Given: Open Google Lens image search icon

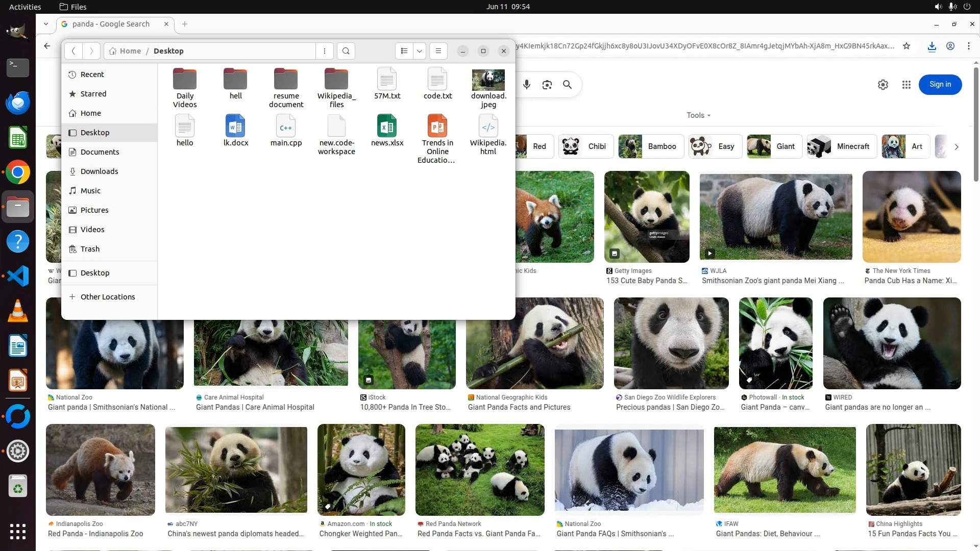Looking at the screenshot, I should click(547, 85).
